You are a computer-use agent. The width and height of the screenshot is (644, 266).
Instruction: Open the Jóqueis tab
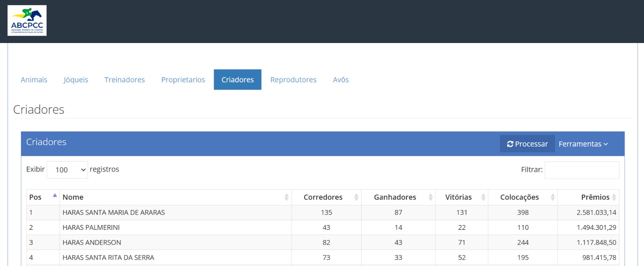coord(76,80)
